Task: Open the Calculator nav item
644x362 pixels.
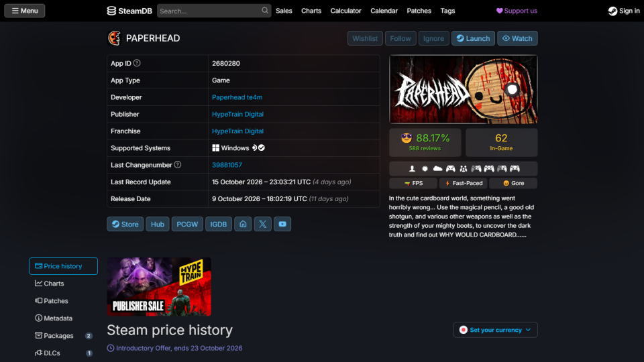Action: 346,11
